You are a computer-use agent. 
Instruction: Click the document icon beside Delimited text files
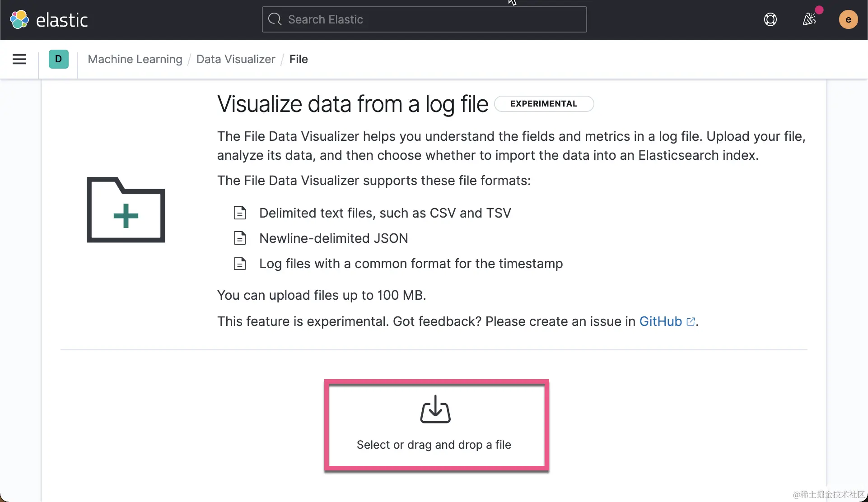(240, 213)
